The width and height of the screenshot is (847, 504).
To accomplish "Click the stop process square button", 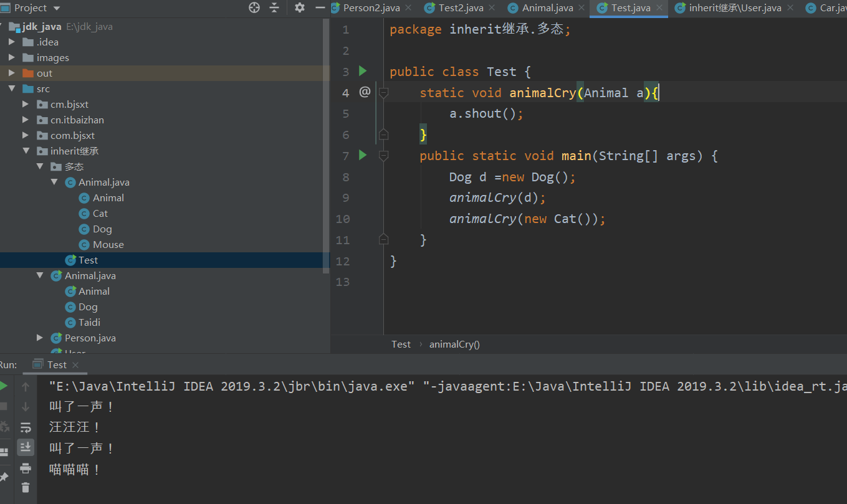I will (4, 406).
